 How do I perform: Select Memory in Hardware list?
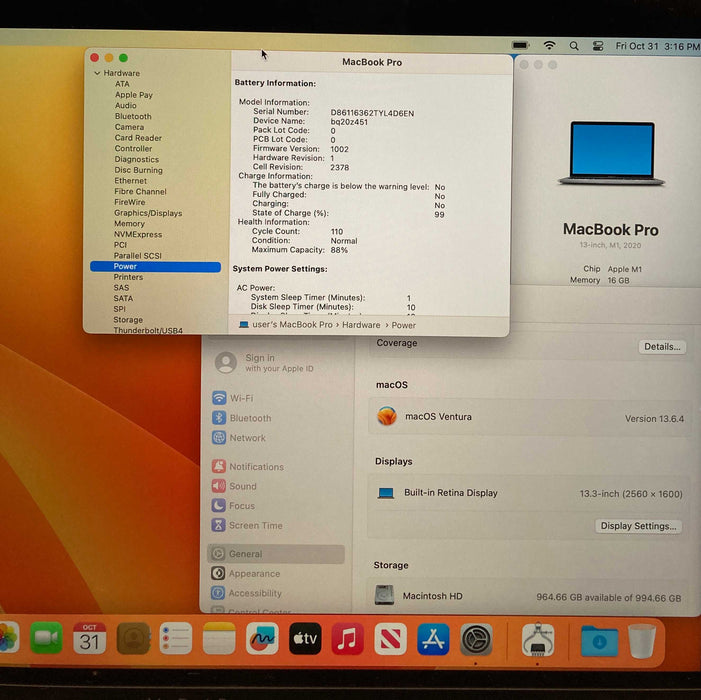point(129,223)
